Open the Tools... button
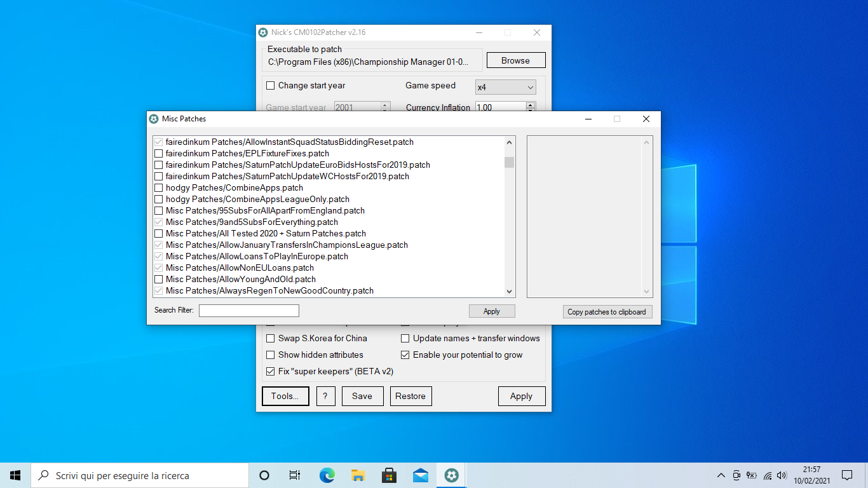Viewport: 868px width, 488px height. pyautogui.click(x=285, y=396)
